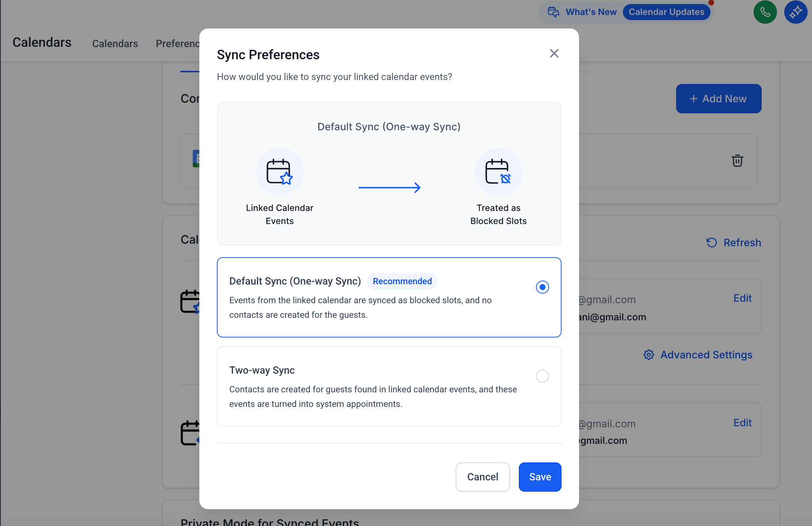Viewport: 812px width, 526px height.
Task: Select the Default Sync one-way radio button
Action: (542, 287)
